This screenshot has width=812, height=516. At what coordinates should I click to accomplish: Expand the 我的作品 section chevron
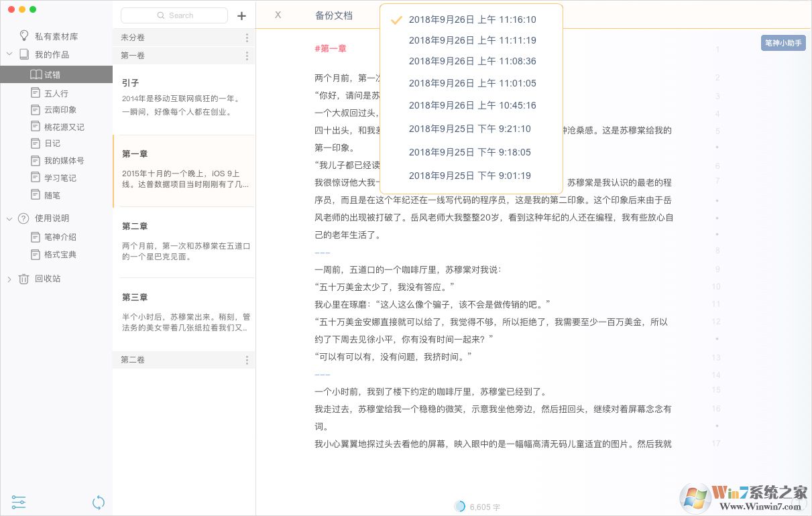click(x=9, y=54)
